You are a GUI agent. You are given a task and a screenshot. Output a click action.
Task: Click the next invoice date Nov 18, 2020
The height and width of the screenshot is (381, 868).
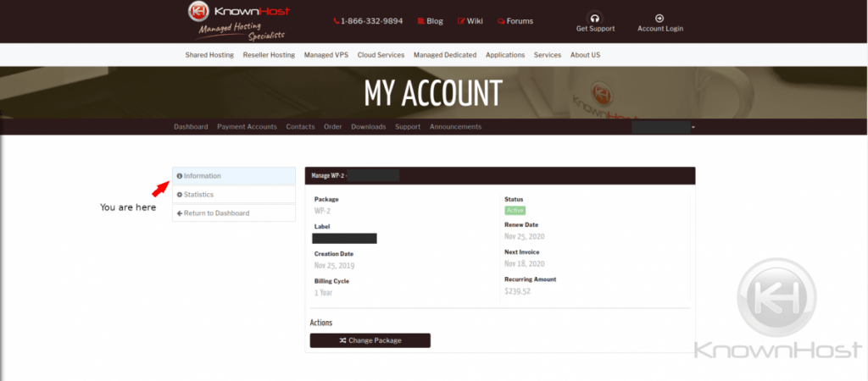click(524, 264)
